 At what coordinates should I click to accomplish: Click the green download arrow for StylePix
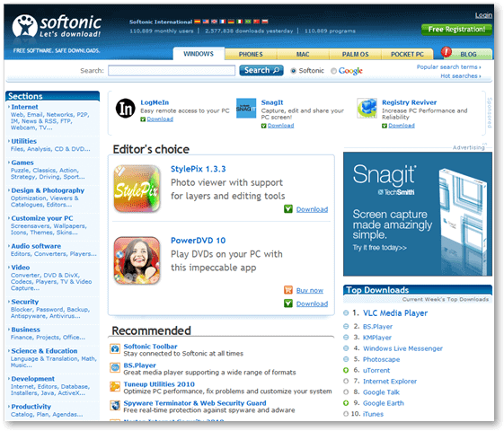coord(288,209)
